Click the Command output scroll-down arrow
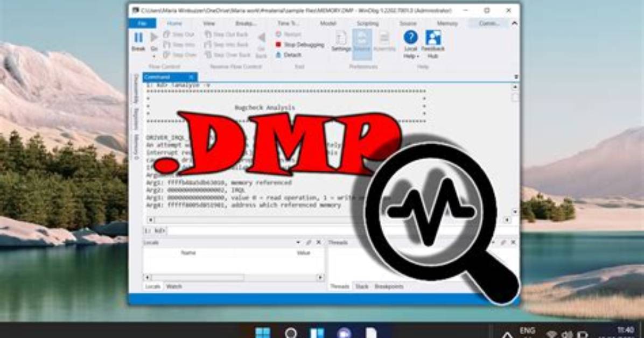This screenshot has width=644, height=338. click(515, 212)
